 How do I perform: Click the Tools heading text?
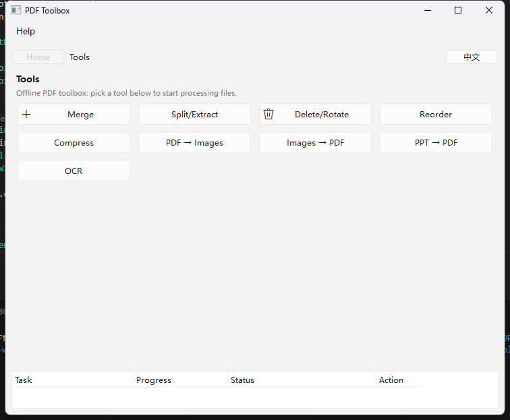click(x=28, y=79)
